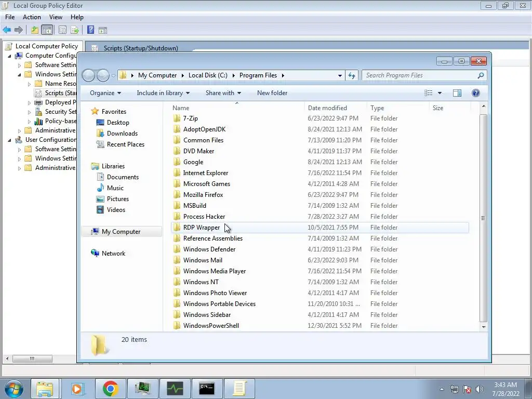
Task: Open the Organize dropdown
Action: point(105,93)
